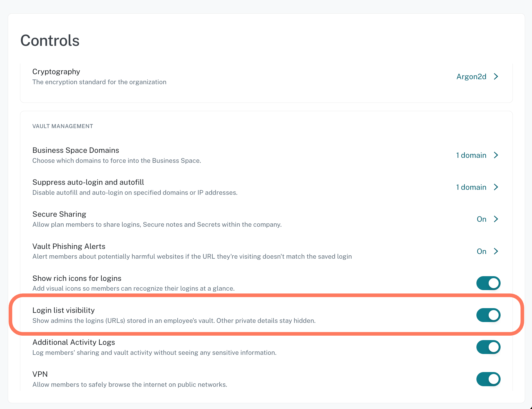Open Suppress auto-login 1 domain value
This screenshot has width=532, height=409.
(471, 187)
